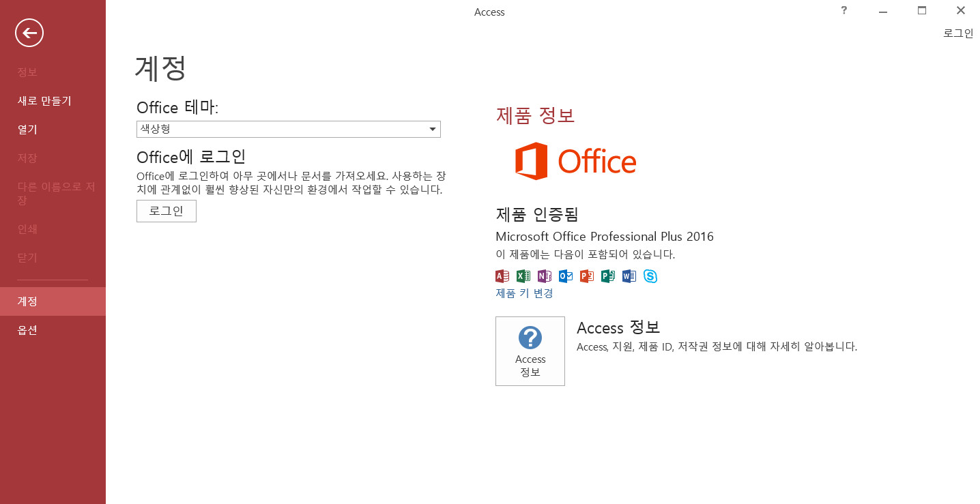Open the Access 정보 button
980x504 pixels.
(530, 351)
